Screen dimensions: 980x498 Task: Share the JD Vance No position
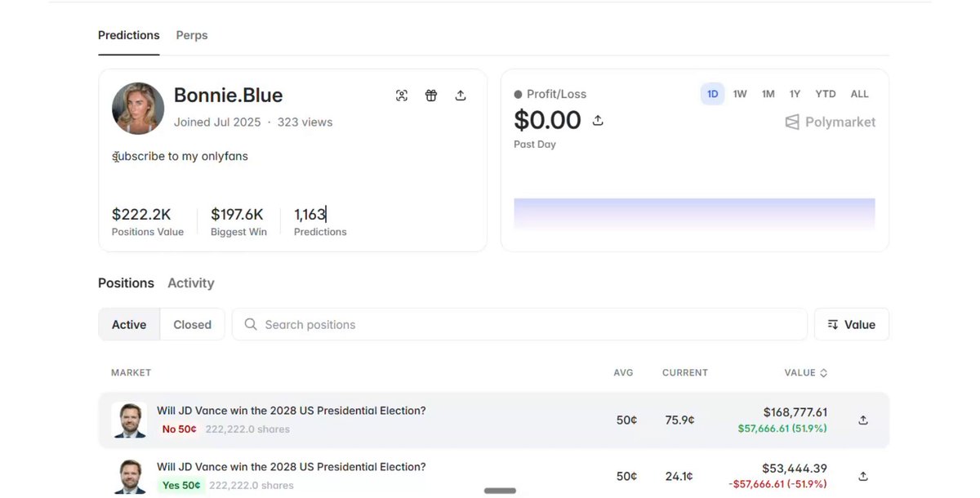coord(863,420)
